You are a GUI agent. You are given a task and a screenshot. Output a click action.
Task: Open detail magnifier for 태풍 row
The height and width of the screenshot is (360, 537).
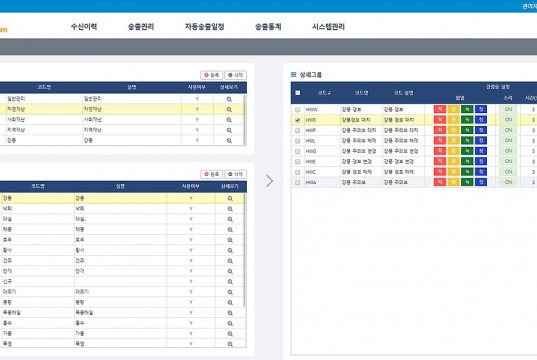(230, 229)
